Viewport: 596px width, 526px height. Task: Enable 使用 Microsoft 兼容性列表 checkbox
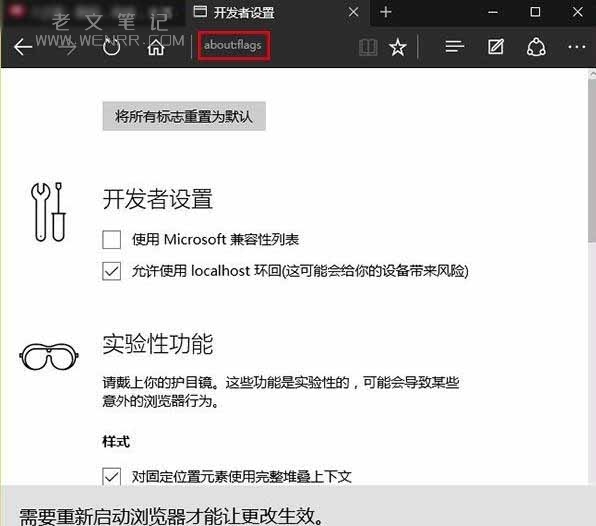pos(111,239)
